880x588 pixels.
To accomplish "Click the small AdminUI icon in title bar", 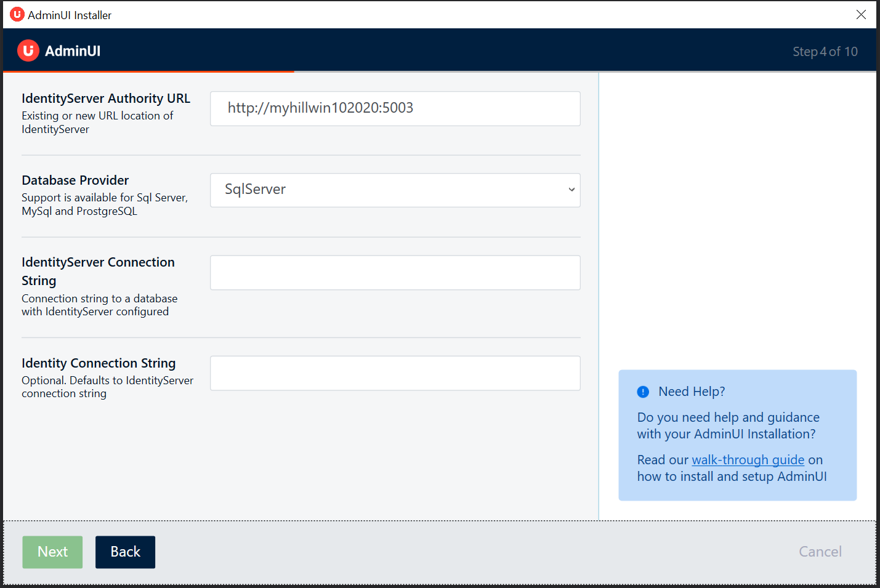I will coord(17,14).
